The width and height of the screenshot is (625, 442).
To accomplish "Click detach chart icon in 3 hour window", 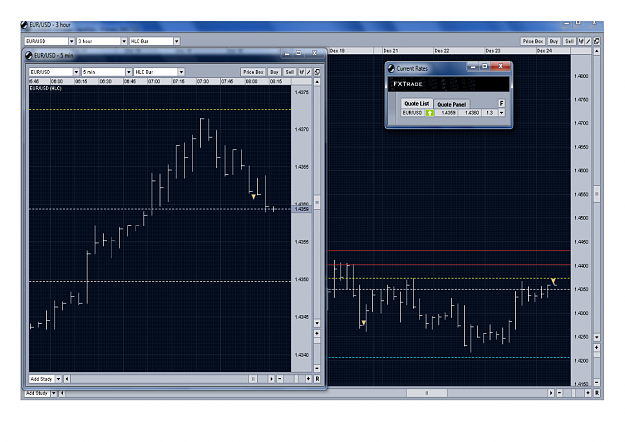I will [x=597, y=41].
